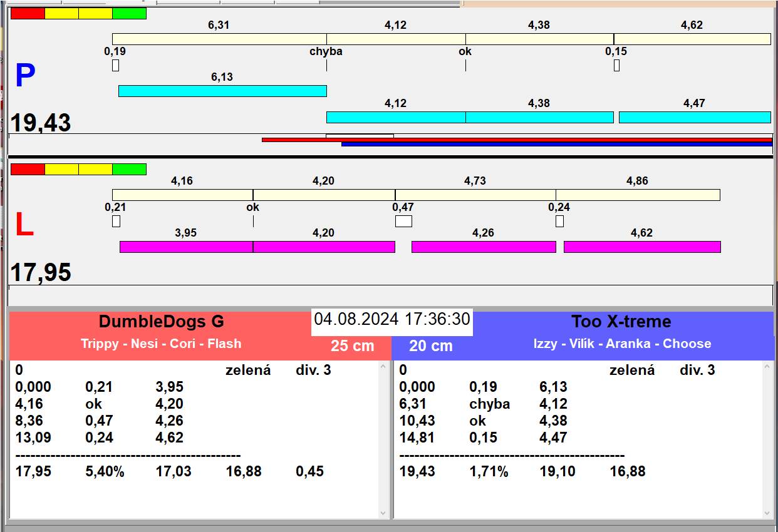Select the cyan 6,13 run bar

tap(222, 91)
